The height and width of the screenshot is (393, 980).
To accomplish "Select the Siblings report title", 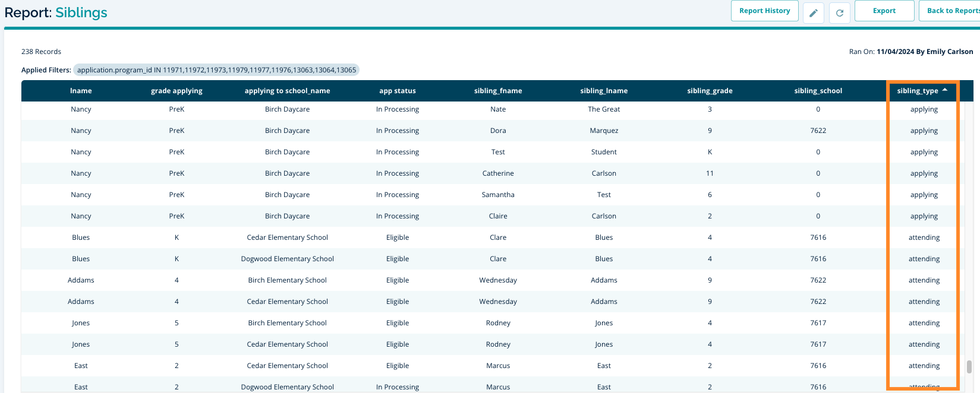I will point(81,12).
